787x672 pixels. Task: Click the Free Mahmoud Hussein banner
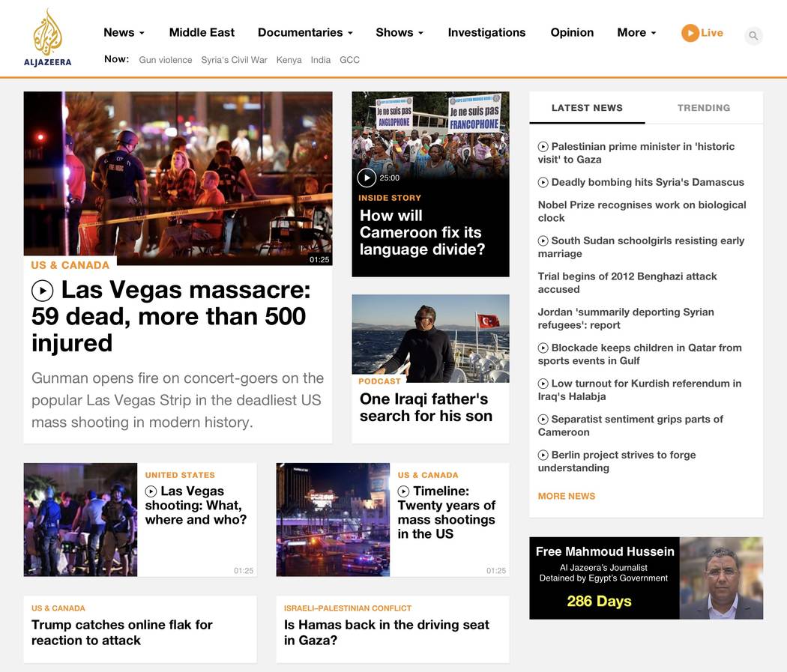tap(646, 578)
